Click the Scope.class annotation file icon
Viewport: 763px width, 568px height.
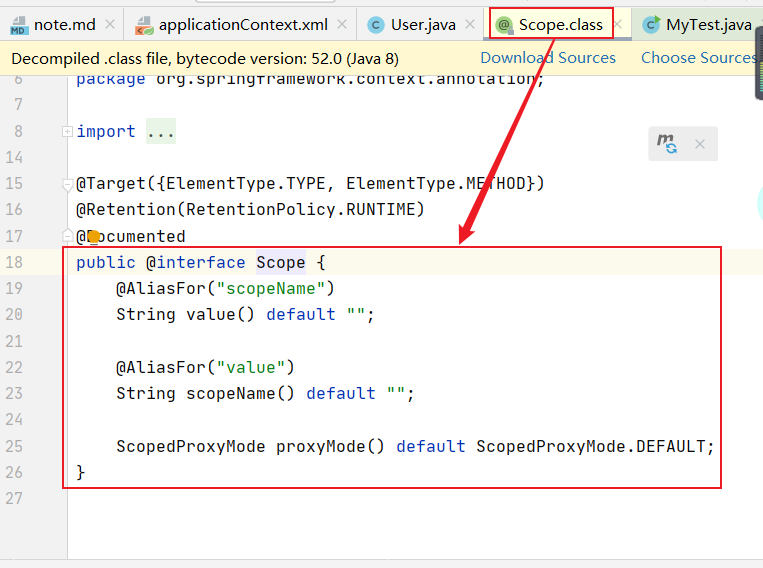click(x=503, y=24)
